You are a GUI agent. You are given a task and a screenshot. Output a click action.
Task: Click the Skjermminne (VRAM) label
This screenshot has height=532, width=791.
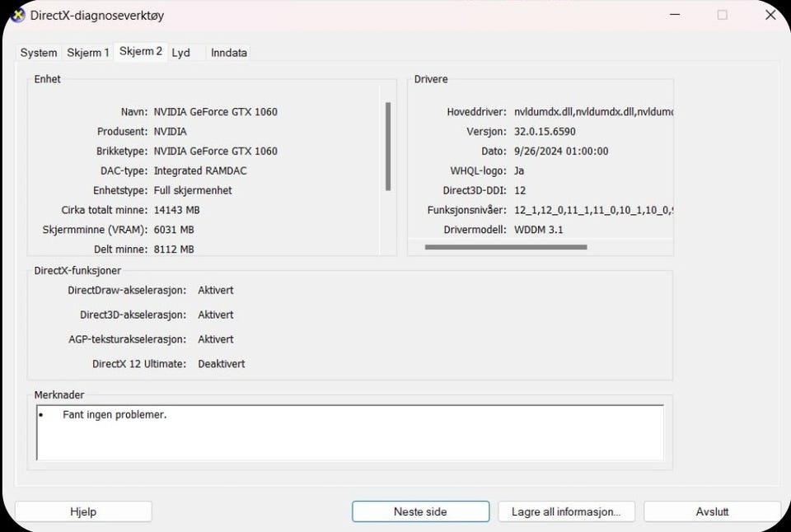pos(95,230)
